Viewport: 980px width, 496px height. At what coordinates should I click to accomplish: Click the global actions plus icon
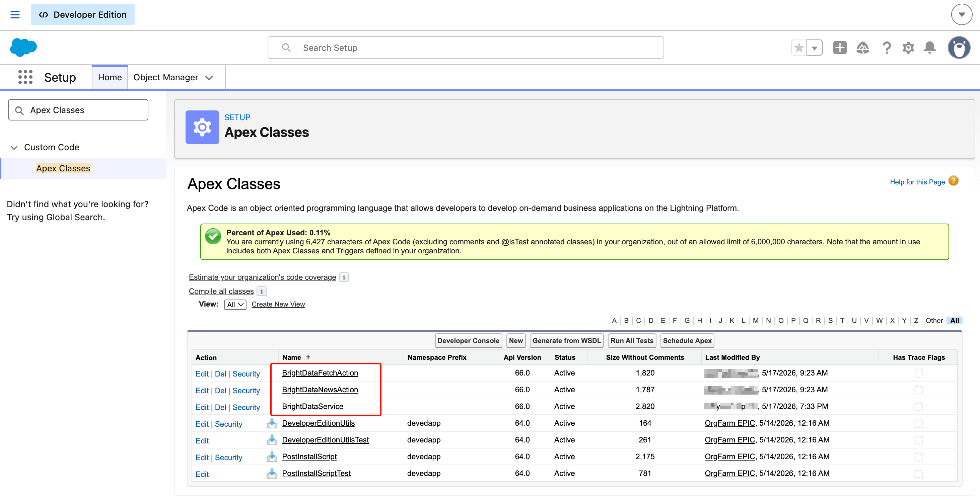pos(840,48)
